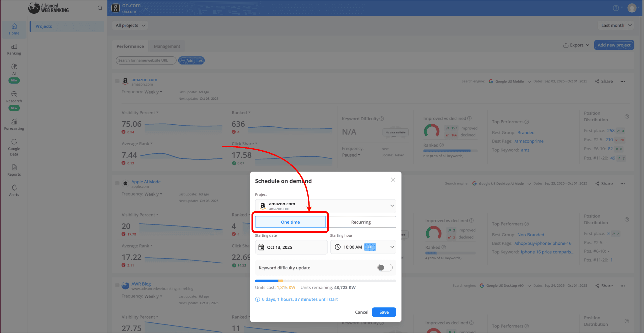
Task: Open the Apple AI Mode project link
Action: click(x=146, y=182)
